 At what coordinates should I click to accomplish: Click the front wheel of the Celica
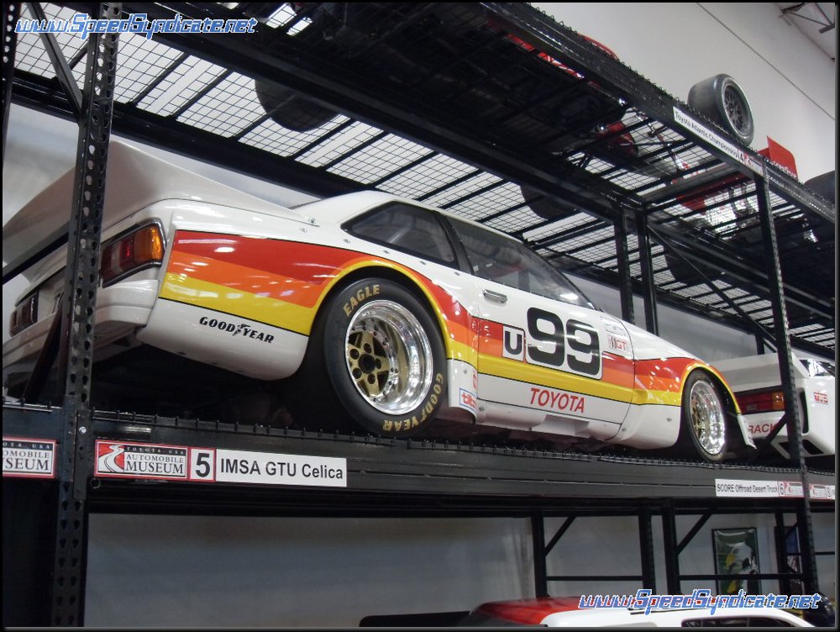[705, 416]
